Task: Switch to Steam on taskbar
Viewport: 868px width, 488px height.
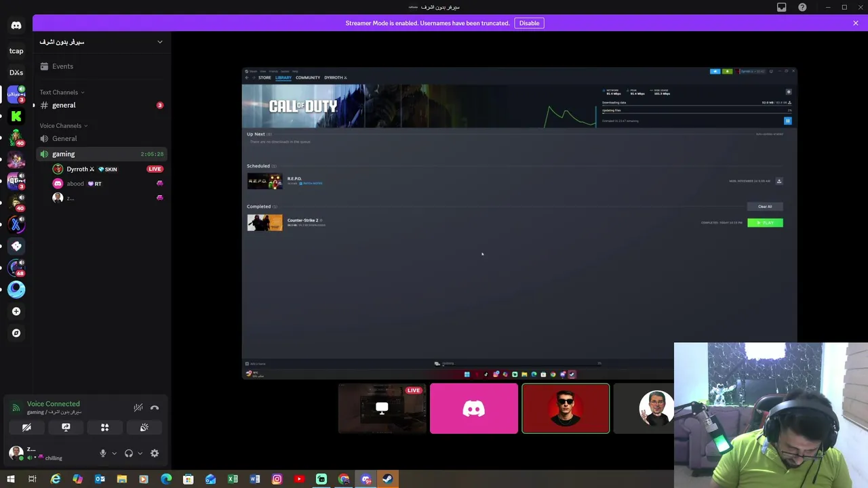Action: pos(387,479)
